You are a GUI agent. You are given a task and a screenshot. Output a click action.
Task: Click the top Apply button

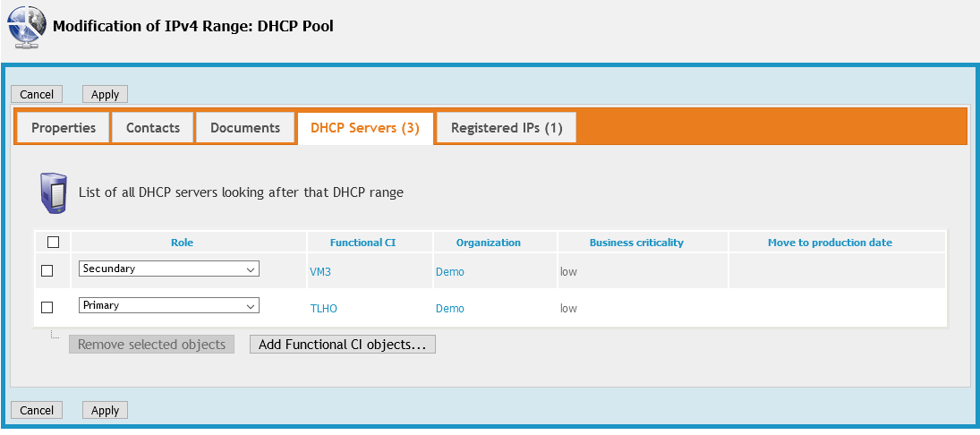pyautogui.click(x=106, y=94)
